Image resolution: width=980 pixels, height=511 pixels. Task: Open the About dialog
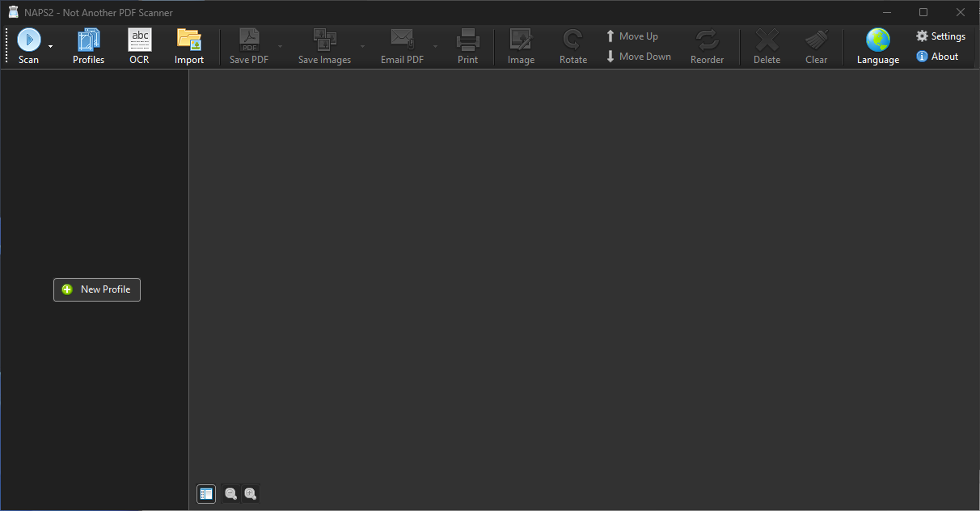[937, 57]
